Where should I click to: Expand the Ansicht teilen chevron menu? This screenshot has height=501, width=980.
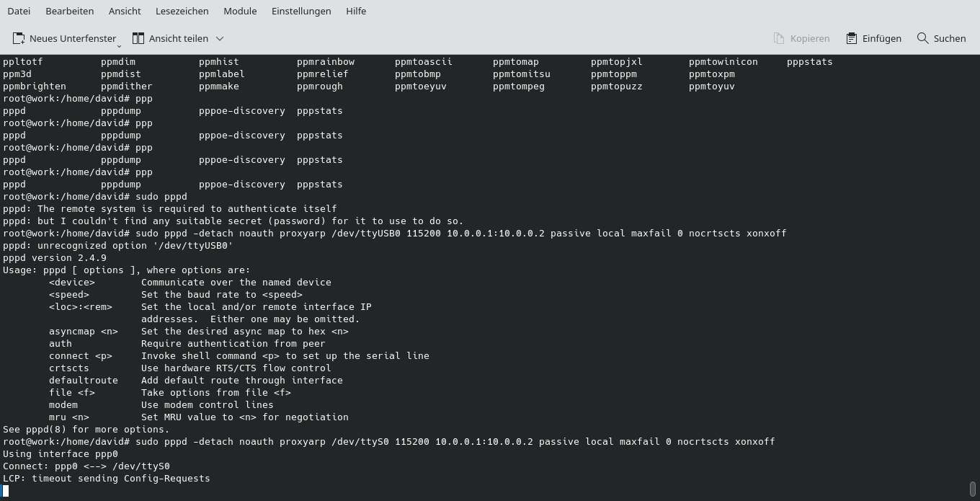219,39
